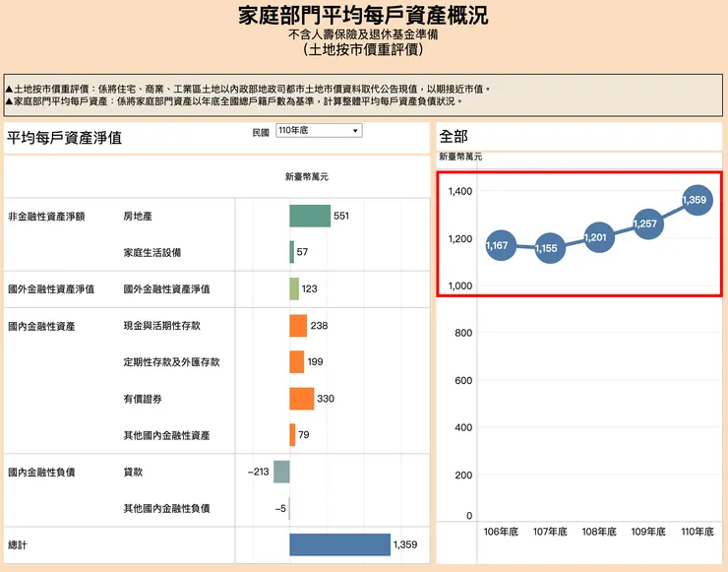The width and height of the screenshot is (728, 572).
Task: Click the 房地產 bar valued 551
Action: point(310,216)
